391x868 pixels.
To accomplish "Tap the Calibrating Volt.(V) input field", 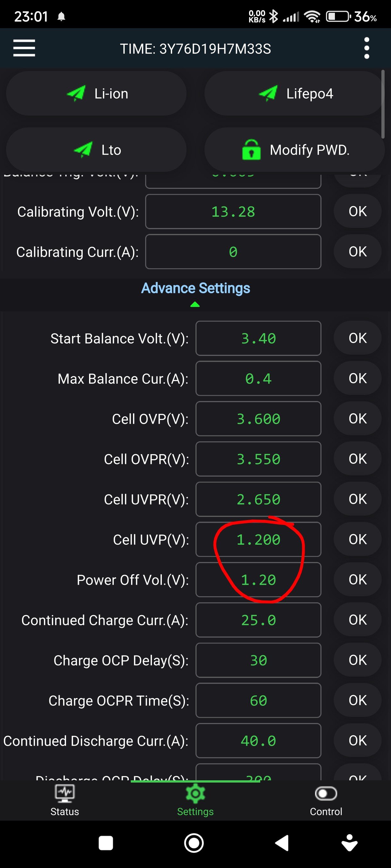I will coord(233,212).
